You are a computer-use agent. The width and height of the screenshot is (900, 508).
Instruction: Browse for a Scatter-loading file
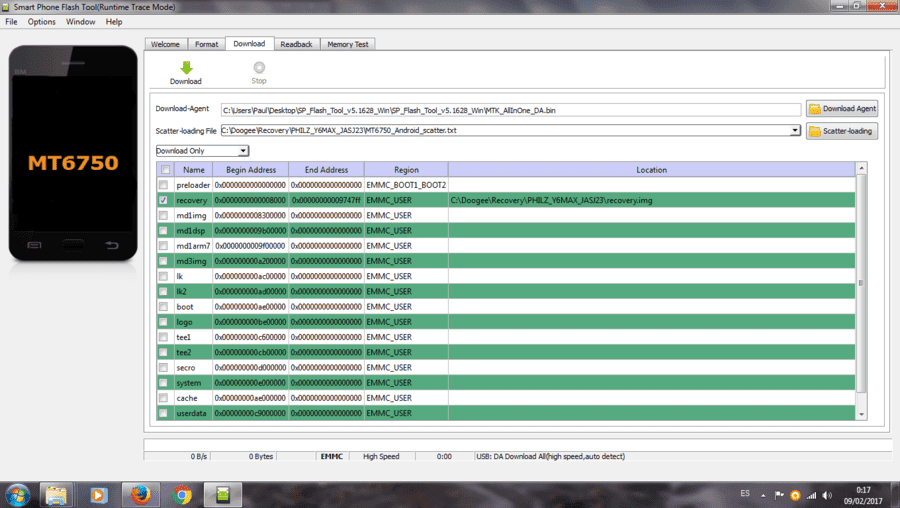click(x=842, y=131)
